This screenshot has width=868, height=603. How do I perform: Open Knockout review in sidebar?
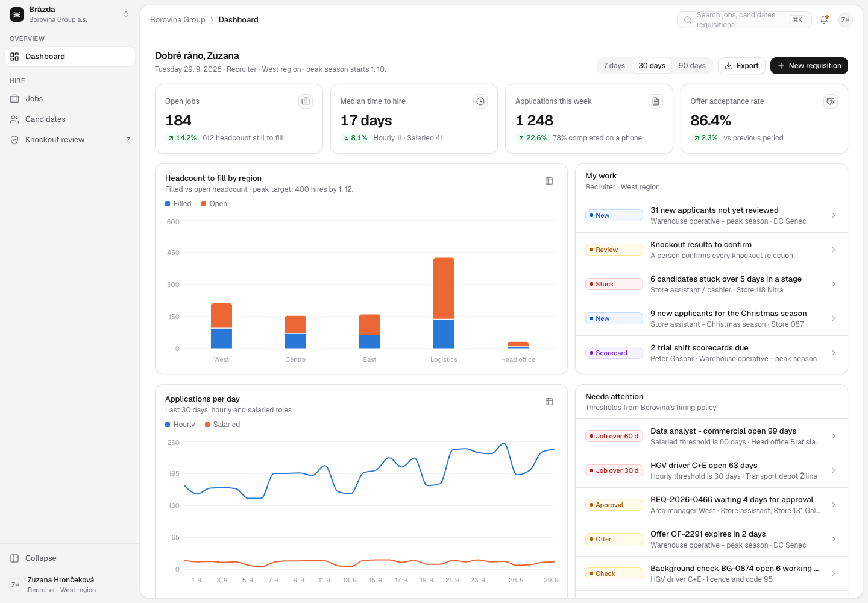(70, 140)
